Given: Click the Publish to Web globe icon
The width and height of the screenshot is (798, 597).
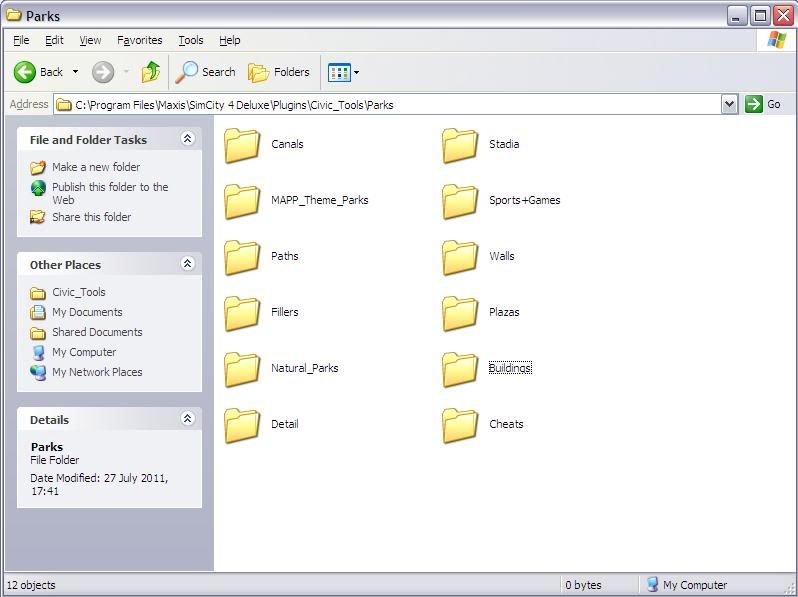Looking at the screenshot, I should coord(38,188).
